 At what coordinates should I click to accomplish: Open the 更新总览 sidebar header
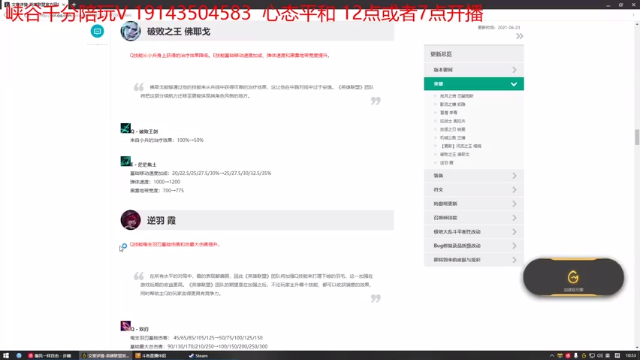tap(474, 54)
